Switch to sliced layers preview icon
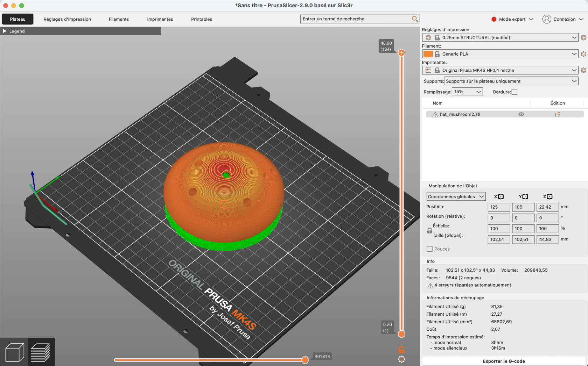588x366 pixels. coord(41,352)
